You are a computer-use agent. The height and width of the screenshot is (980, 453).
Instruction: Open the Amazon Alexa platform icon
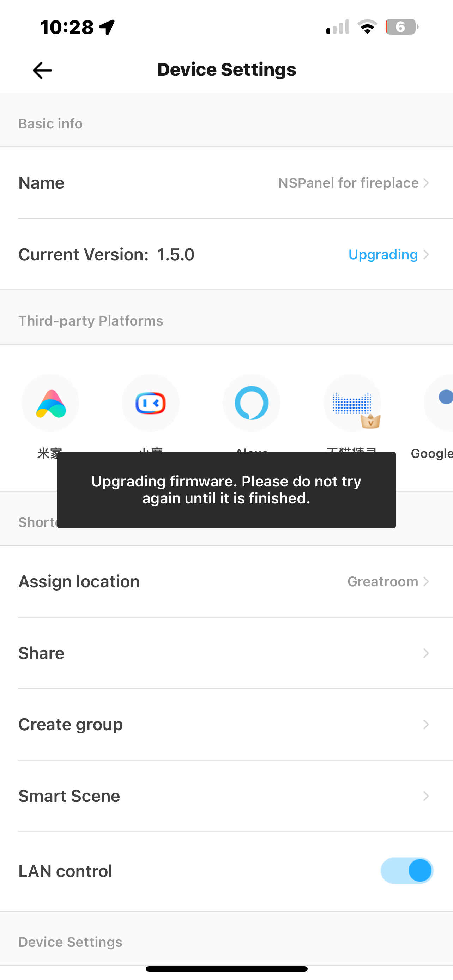252,403
